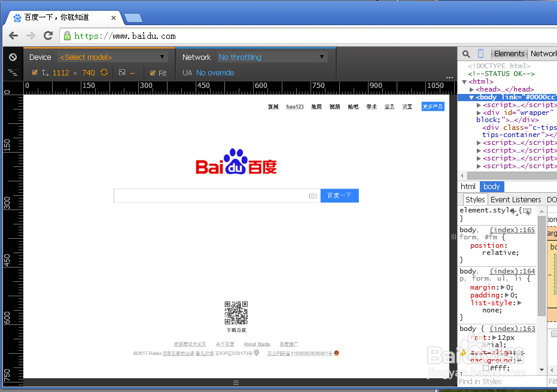Viewport: 557px width, 392px height.
Task: Toggle the device mode phone icon
Action: coord(480,54)
